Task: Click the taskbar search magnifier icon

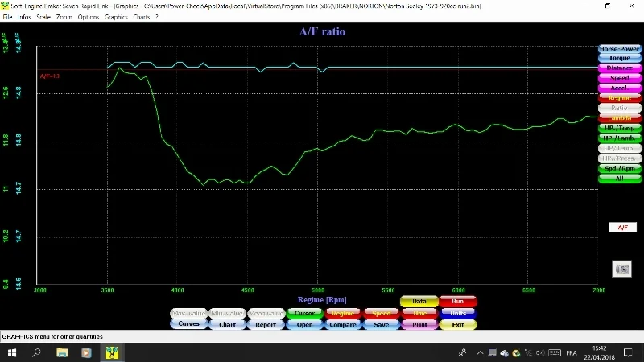Action: [x=36, y=352]
